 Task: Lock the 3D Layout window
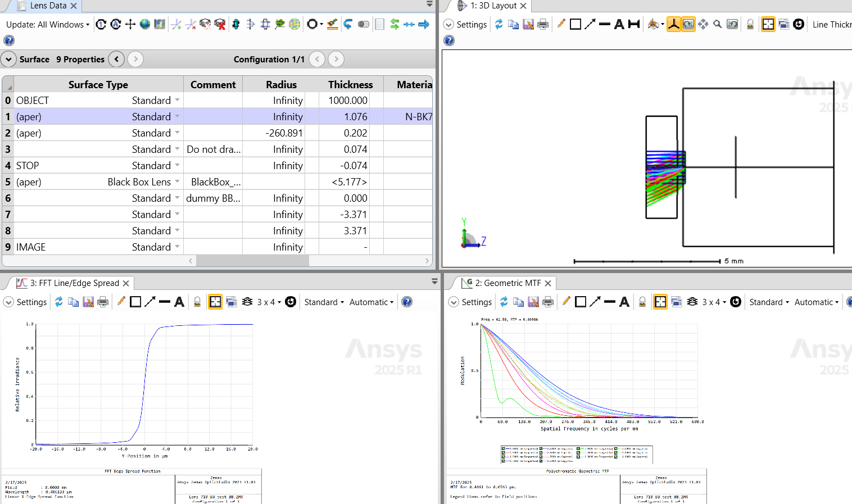coord(750,24)
